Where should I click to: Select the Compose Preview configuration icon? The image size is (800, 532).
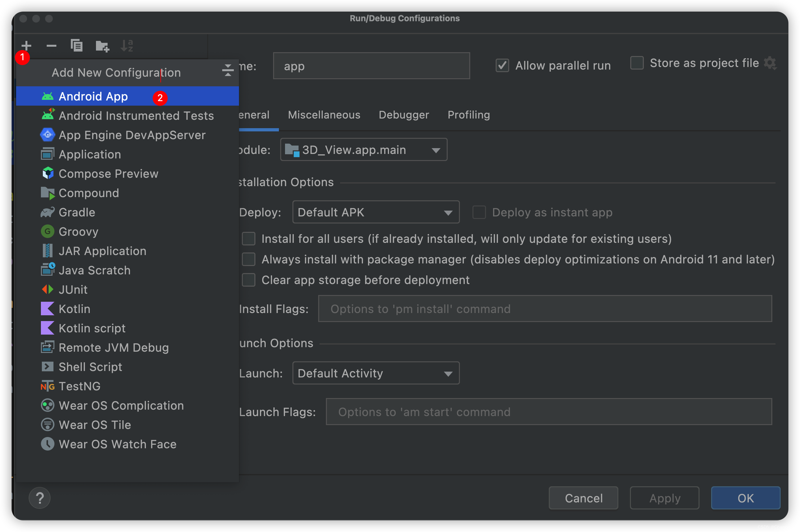tap(47, 173)
